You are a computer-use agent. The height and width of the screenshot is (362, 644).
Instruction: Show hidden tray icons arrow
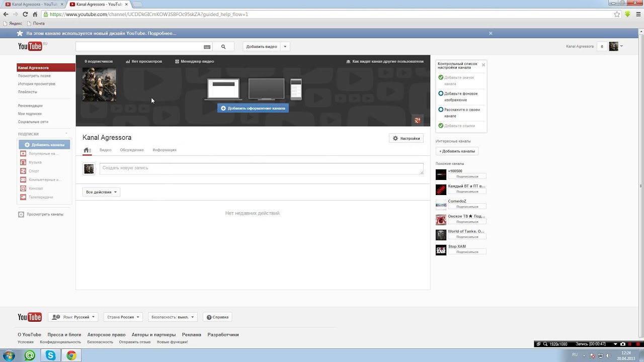click(583, 355)
